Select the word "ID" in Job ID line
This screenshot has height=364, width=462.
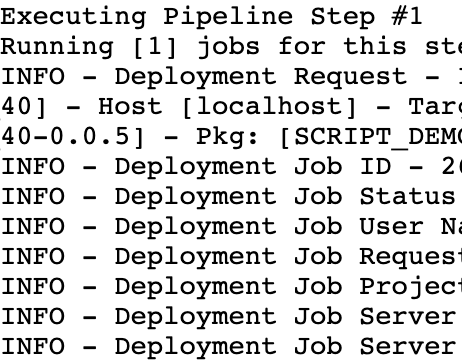pos(375,167)
